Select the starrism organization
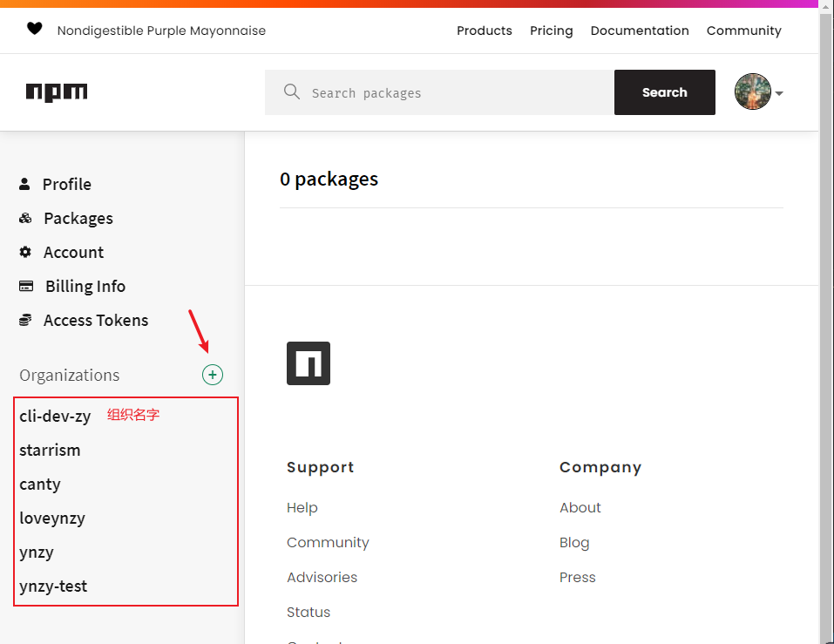Screen dimensions: 834x644 click(x=50, y=450)
